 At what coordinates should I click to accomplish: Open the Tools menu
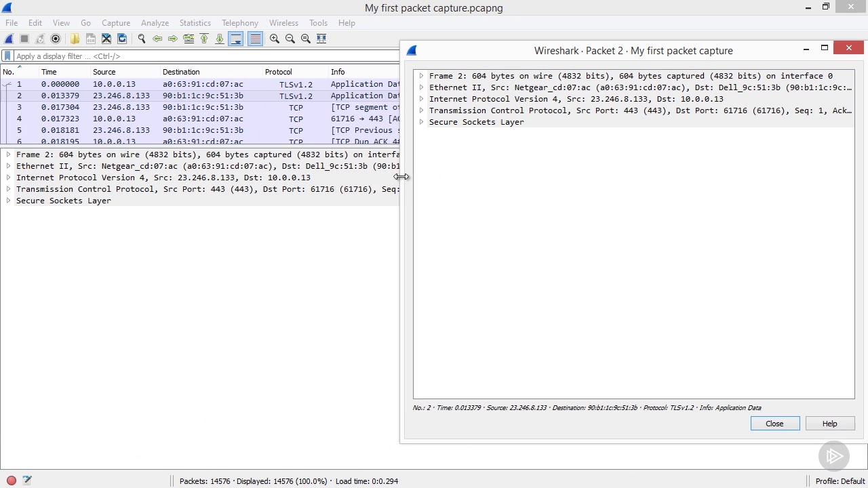[318, 23]
